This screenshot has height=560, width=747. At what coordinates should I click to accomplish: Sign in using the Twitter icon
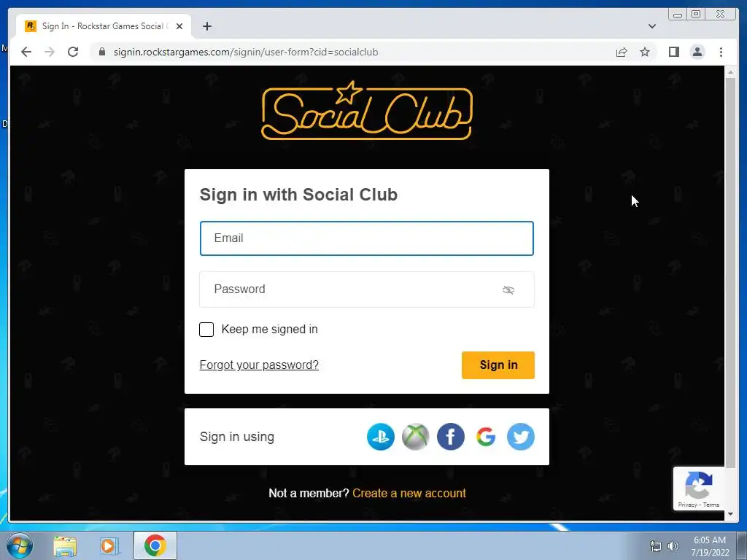[521, 437]
